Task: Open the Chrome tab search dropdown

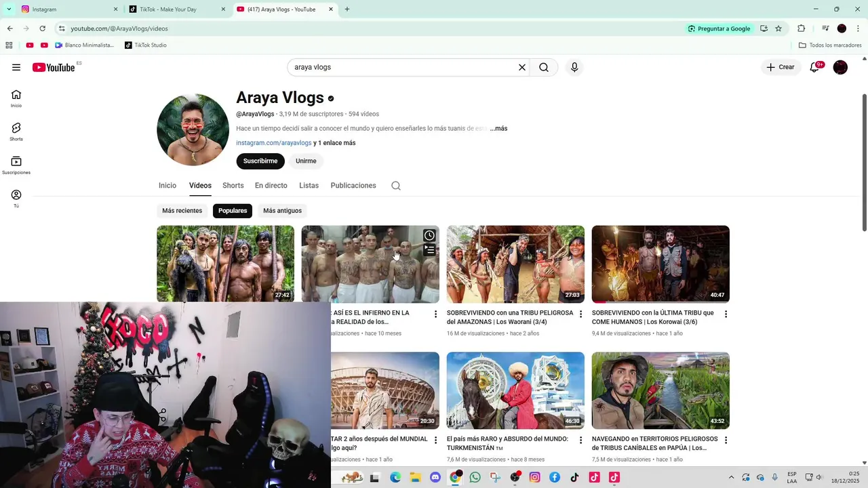Action: point(9,9)
